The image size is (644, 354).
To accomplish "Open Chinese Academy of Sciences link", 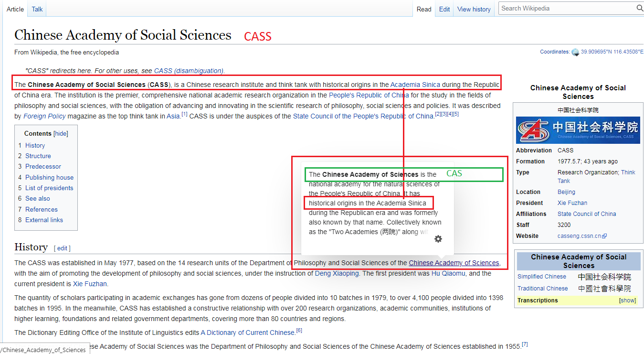I will pyautogui.click(x=454, y=263).
